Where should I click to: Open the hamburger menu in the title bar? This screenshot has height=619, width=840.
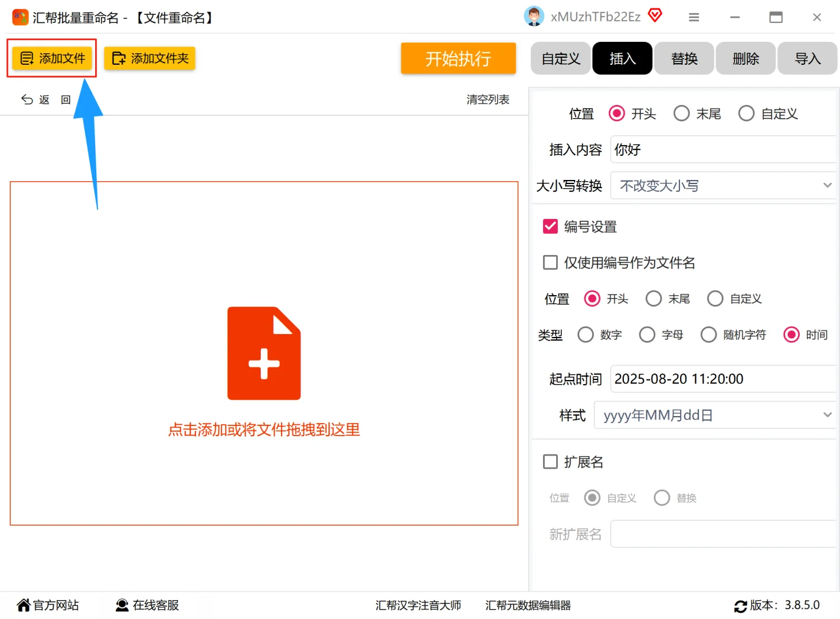tap(693, 17)
